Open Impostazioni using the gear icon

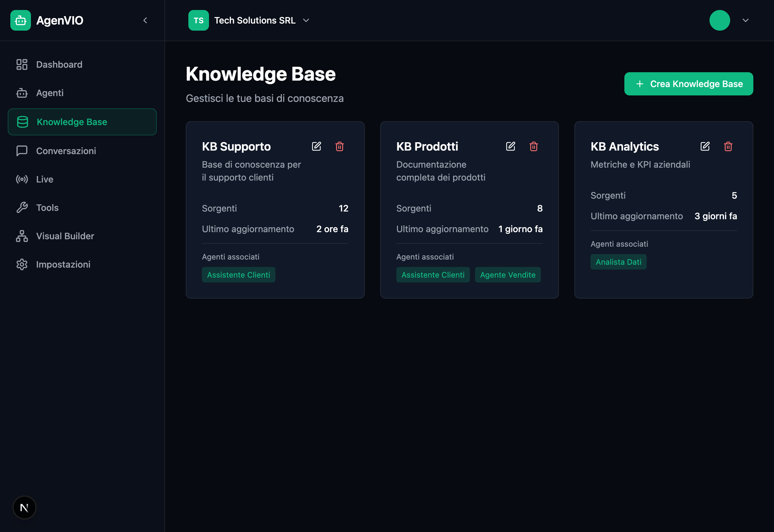click(22, 264)
